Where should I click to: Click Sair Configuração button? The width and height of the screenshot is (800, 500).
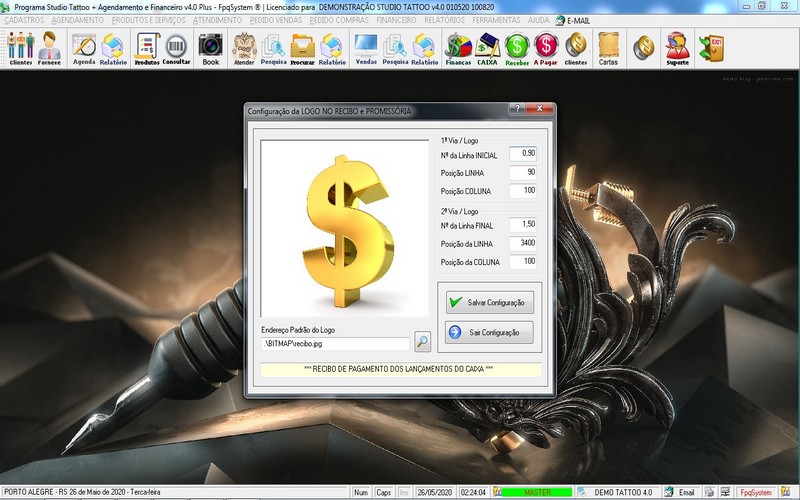(x=490, y=332)
